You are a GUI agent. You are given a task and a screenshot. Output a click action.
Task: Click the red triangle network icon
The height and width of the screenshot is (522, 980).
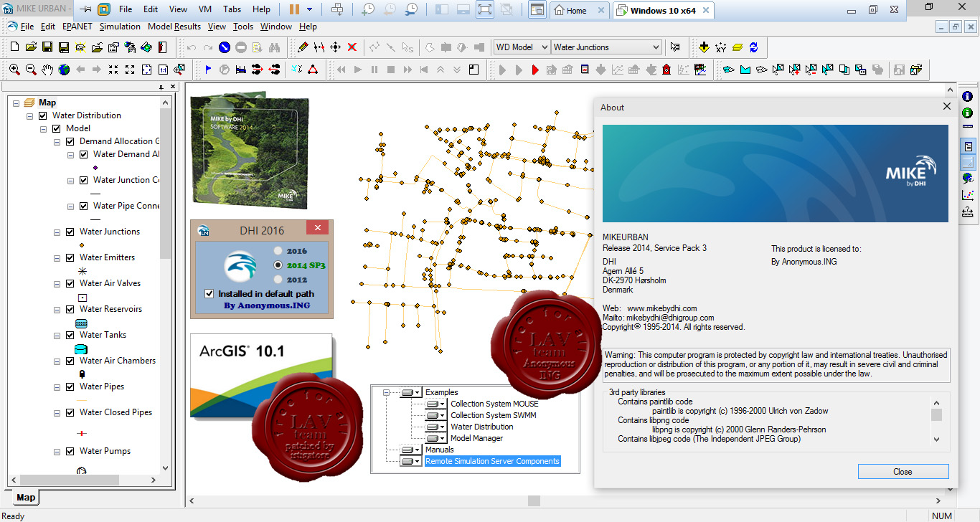314,70
